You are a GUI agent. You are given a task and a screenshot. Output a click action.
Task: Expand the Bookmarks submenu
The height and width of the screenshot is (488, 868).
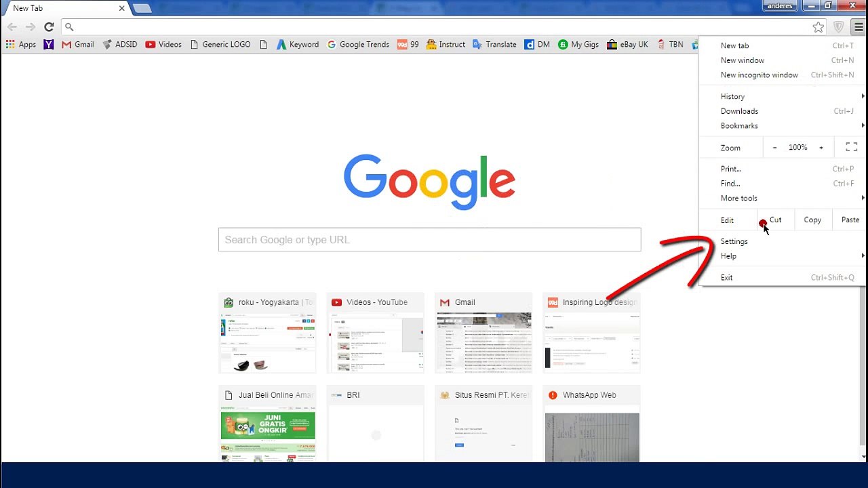pos(783,126)
